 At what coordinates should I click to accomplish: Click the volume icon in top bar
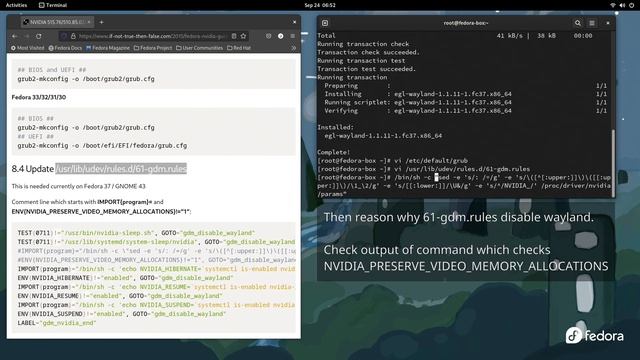pos(622,5)
